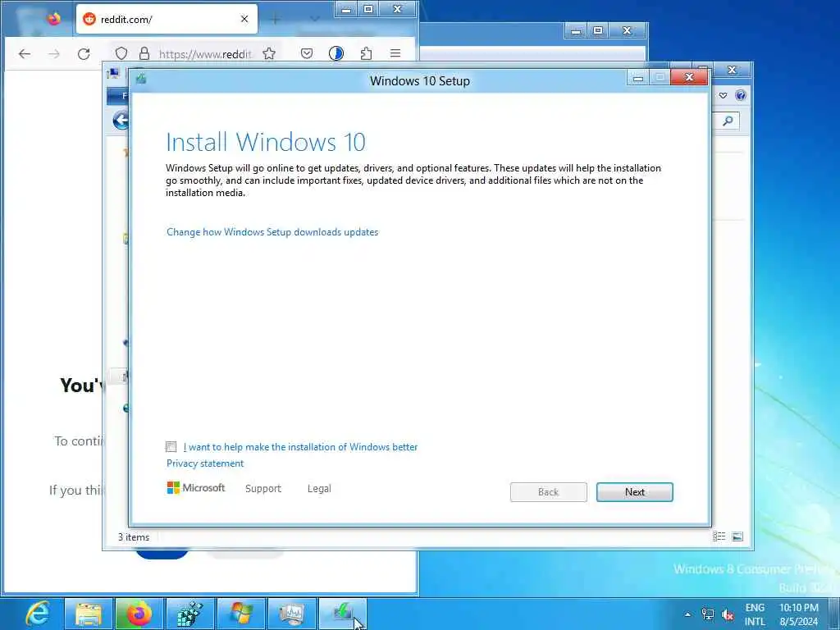This screenshot has height=630, width=840.
Task: Open Change how Windows Setup downloads updates link
Action: (272, 232)
